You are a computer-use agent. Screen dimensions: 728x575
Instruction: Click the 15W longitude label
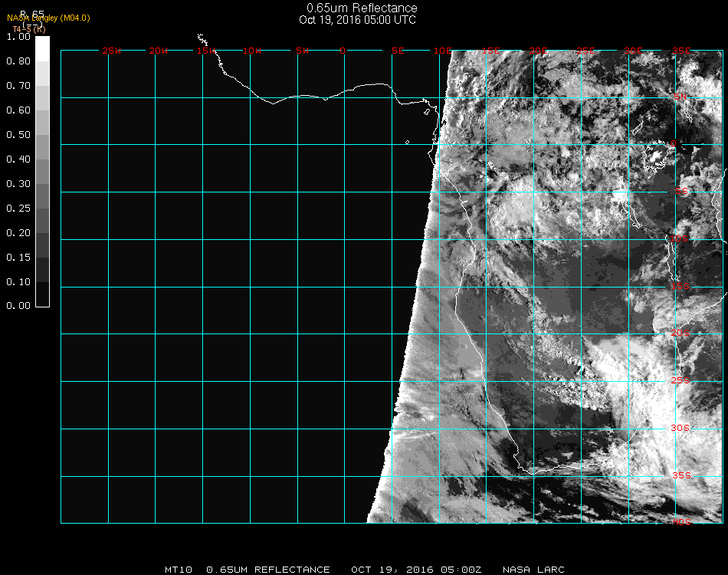[206, 51]
